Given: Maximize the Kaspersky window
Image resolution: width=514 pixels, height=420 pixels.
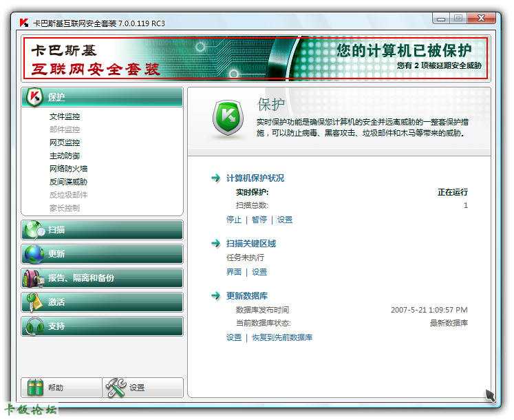Looking at the screenshot, I should coord(458,19).
